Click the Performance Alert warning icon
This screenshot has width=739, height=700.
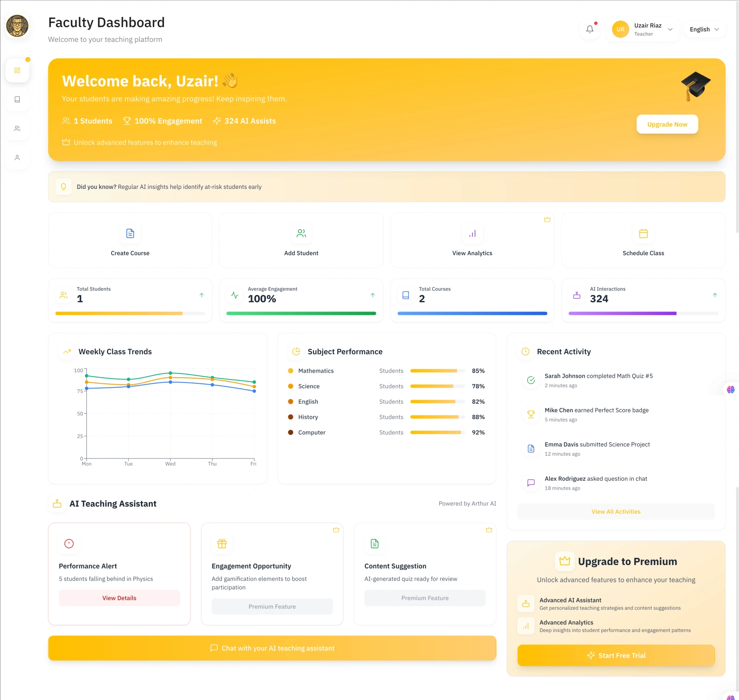coord(69,544)
